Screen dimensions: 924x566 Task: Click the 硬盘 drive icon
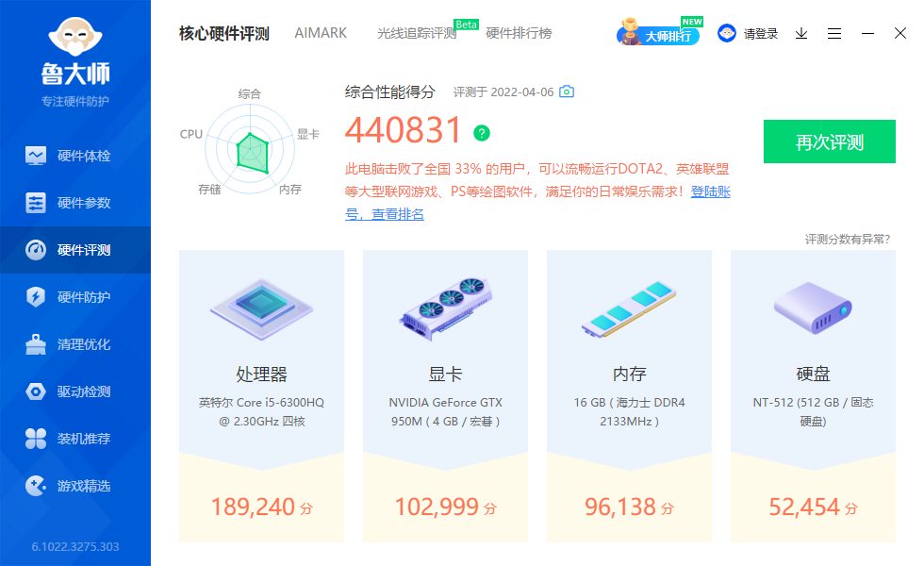coord(813,308)
